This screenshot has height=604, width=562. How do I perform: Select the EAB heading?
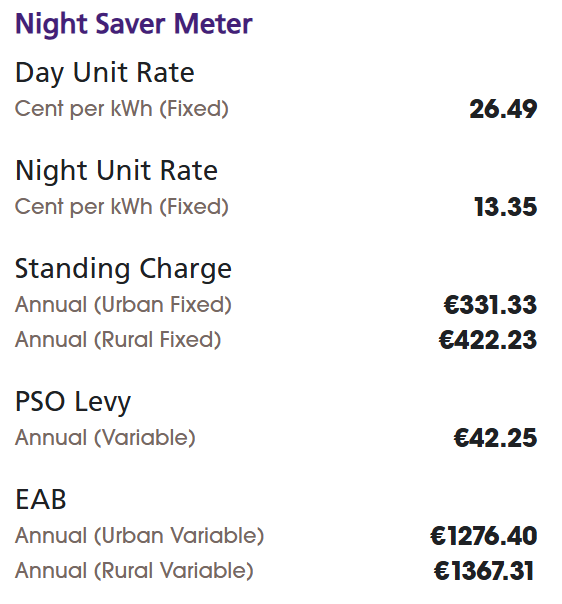tap(41, 500)
